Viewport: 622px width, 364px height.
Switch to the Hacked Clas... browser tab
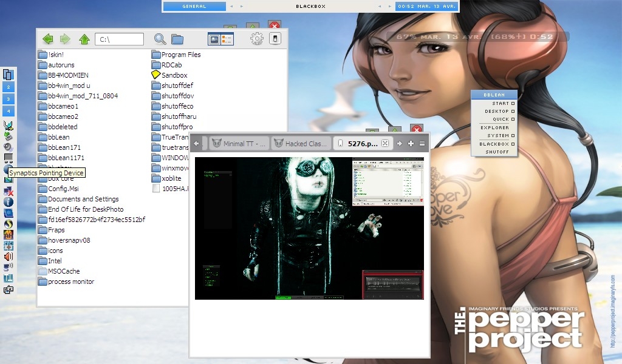[301, 143]
